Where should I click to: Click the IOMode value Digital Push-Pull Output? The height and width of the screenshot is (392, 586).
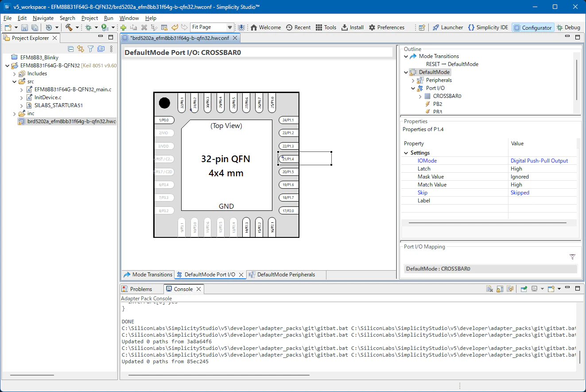coord(539,161)
